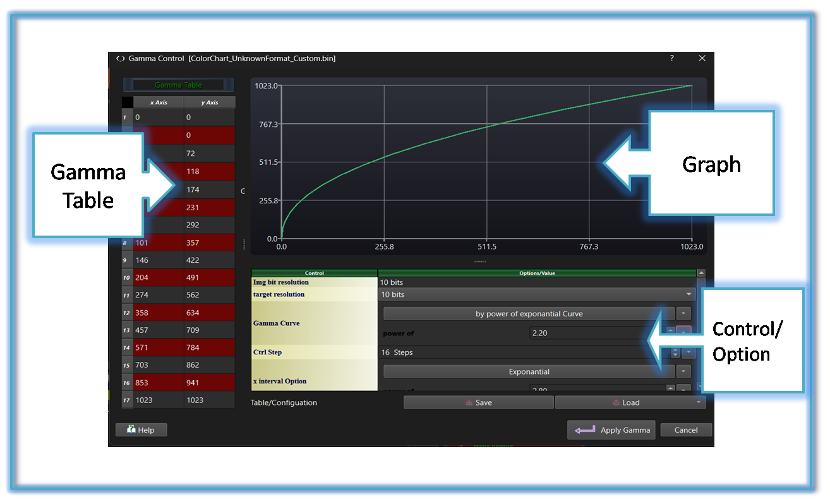This screenshot has width=830, height=504.
Task: Close the Gamma Control window
Action: (x=702, y=58)
